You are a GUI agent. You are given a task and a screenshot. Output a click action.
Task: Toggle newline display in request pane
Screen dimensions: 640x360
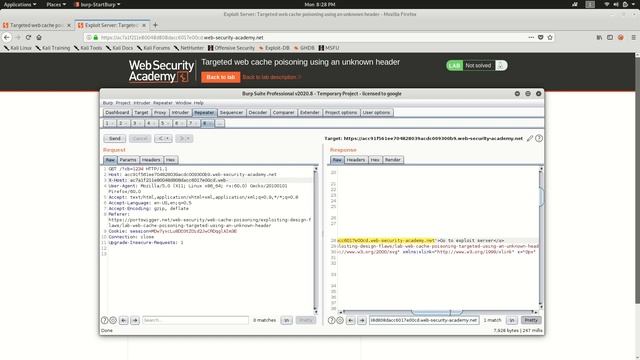(x=287, y=320)
